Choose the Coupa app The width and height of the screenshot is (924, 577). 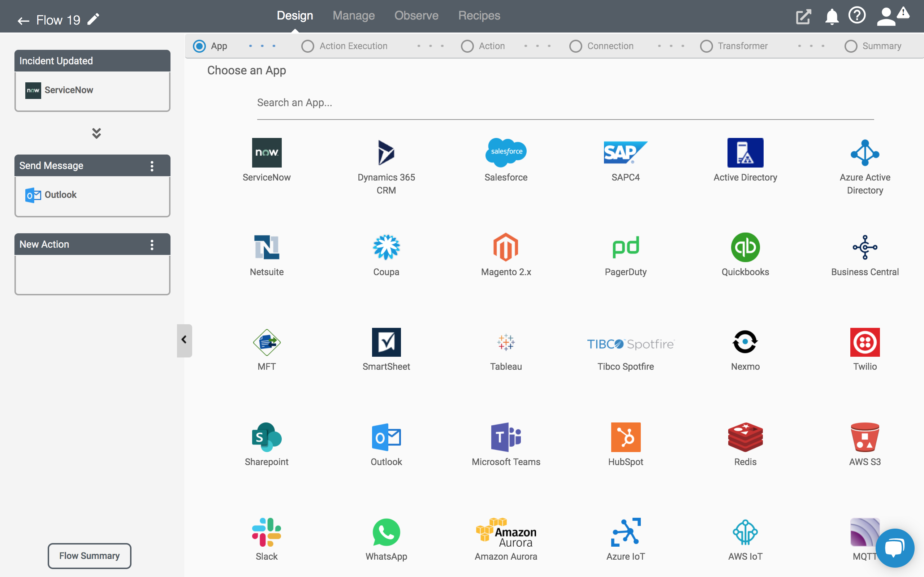coord(386,247)
